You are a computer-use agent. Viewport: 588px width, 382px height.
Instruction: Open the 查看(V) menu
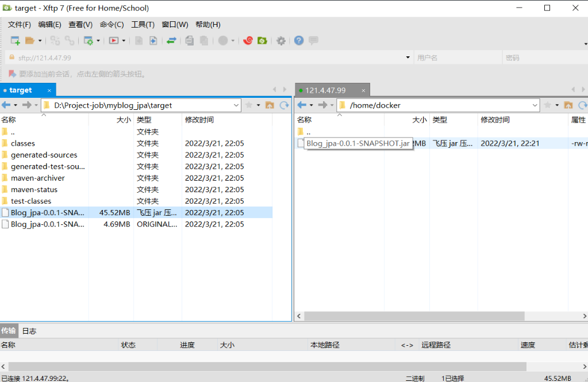click(x=80, y=24)
